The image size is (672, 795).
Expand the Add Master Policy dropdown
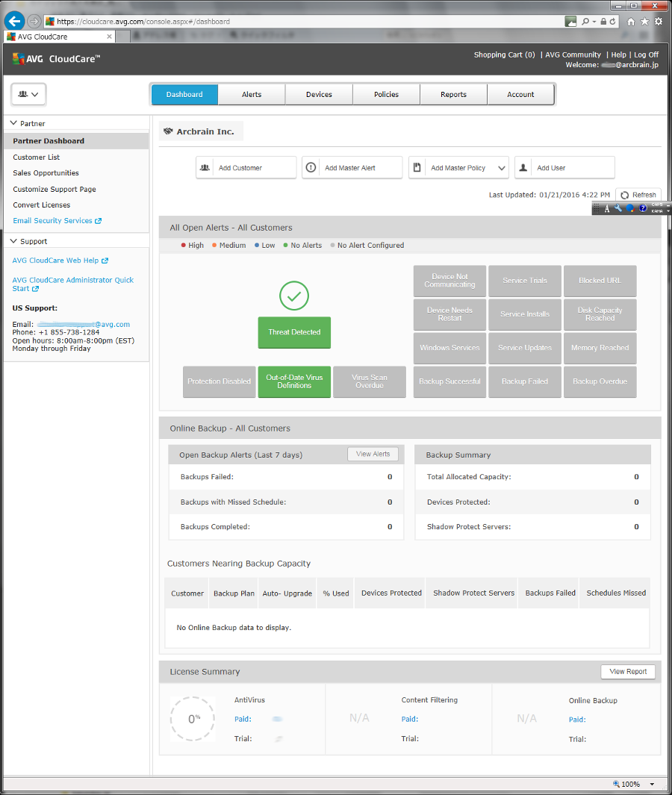[502, 168]
